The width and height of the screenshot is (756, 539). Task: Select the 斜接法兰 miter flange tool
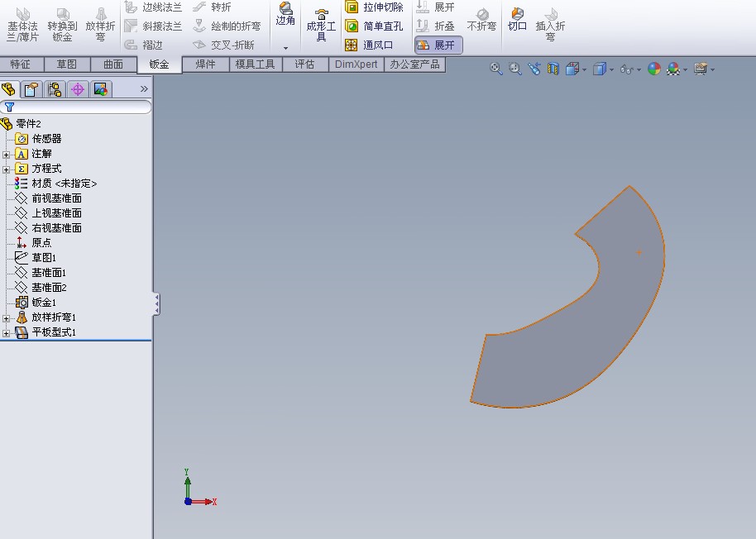tap(153, 26)
